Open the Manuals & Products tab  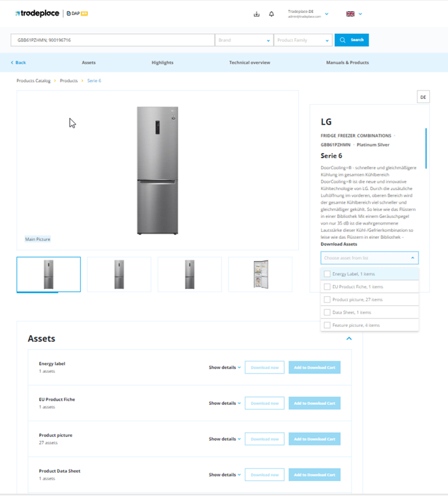(347, 62)
